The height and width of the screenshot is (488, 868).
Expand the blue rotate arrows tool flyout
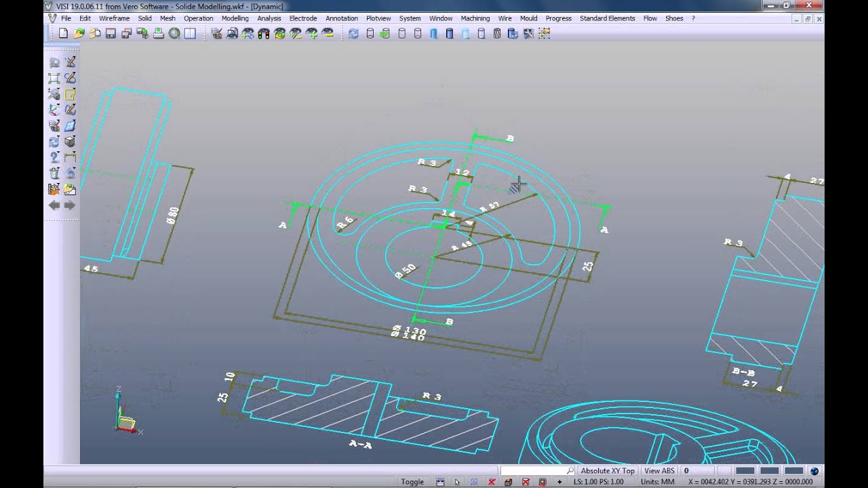(54, 142)
